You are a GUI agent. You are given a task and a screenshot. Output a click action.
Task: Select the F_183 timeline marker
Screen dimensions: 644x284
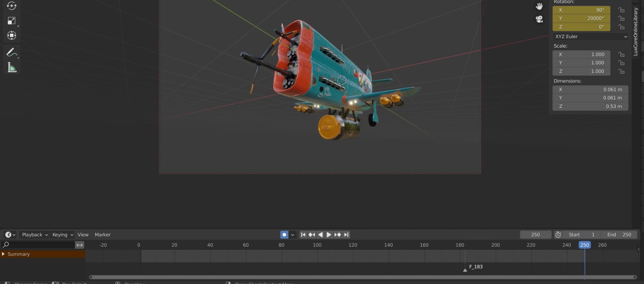[x=465, y=269]
